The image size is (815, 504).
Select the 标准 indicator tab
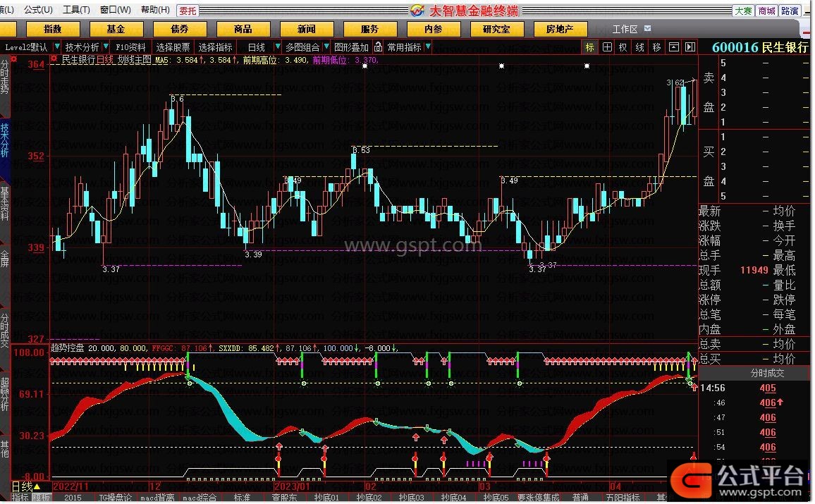(243, 498)
